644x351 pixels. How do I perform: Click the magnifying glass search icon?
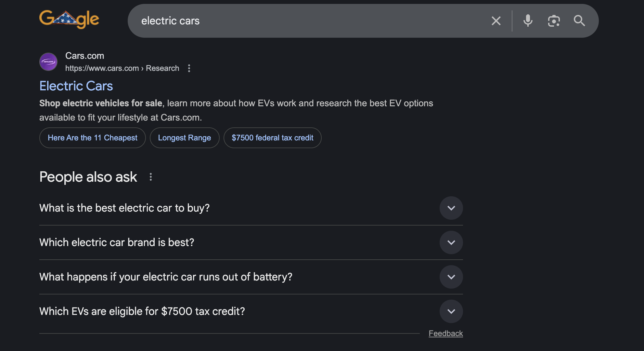(x=579, y=21)
